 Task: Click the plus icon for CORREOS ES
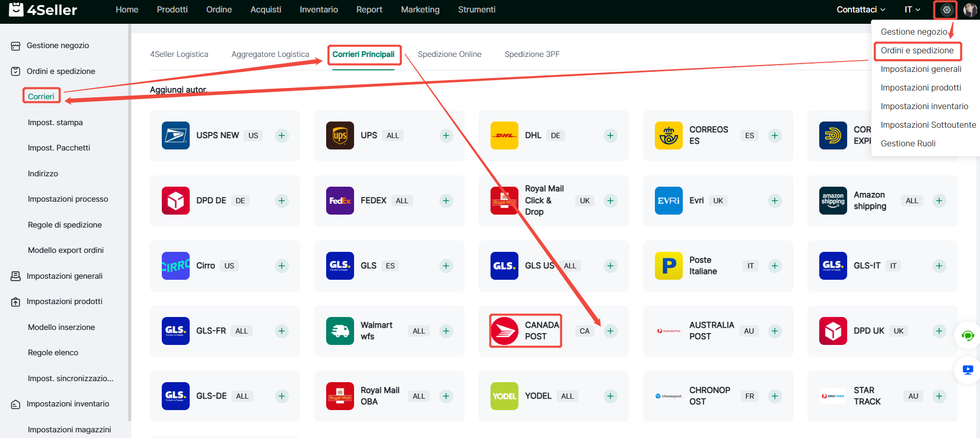point(775,135)
